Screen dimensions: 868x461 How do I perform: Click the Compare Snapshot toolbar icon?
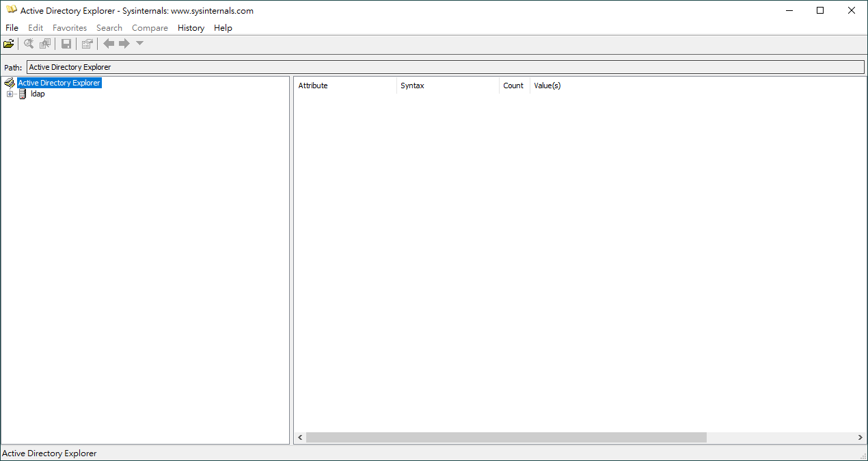(45, 44)
